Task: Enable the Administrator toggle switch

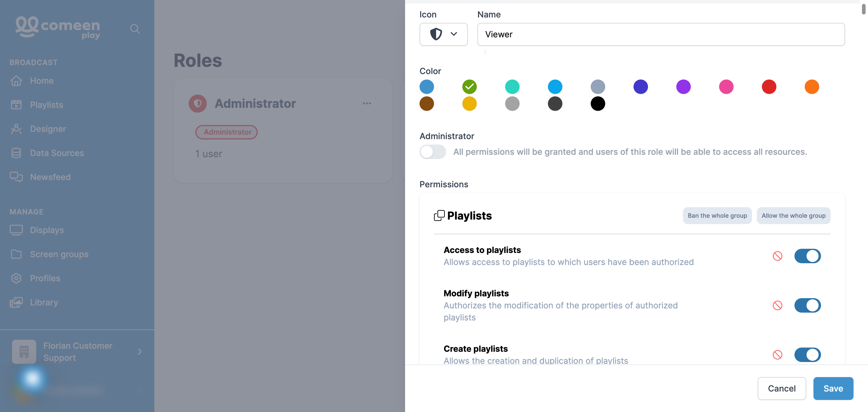Action: pyautogui.click(x=432, y=152)
